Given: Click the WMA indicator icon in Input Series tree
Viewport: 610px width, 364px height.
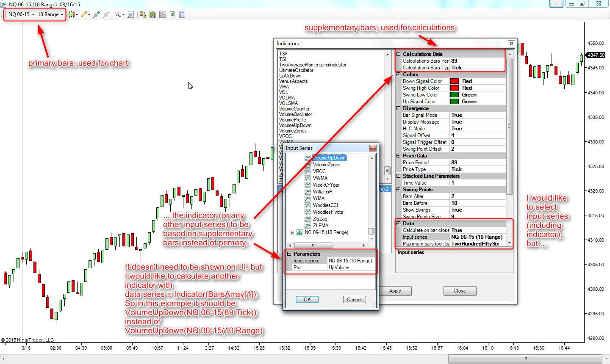Looking at the screenshot, I should pyautogui.click(x=308, y=199).
